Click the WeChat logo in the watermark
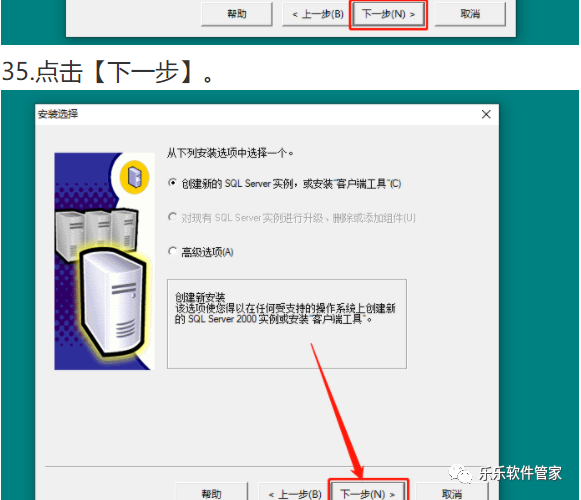Image resolution: width=581 pixels, height=500 pixels. tap(460, 473)
